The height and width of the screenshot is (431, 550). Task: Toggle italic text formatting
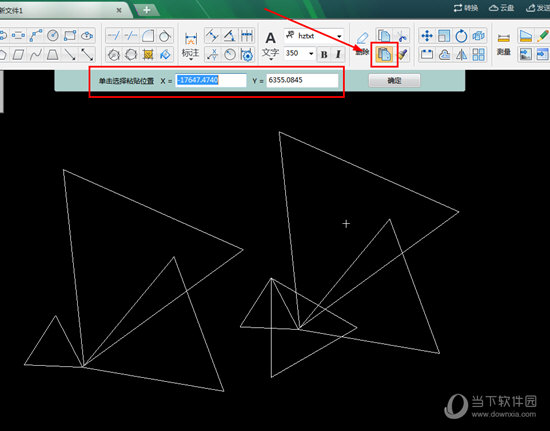tap(338, 54)
